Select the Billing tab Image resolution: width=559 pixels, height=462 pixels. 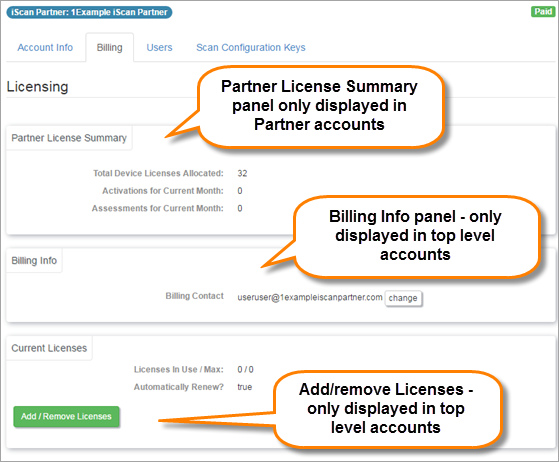[109, 47]
